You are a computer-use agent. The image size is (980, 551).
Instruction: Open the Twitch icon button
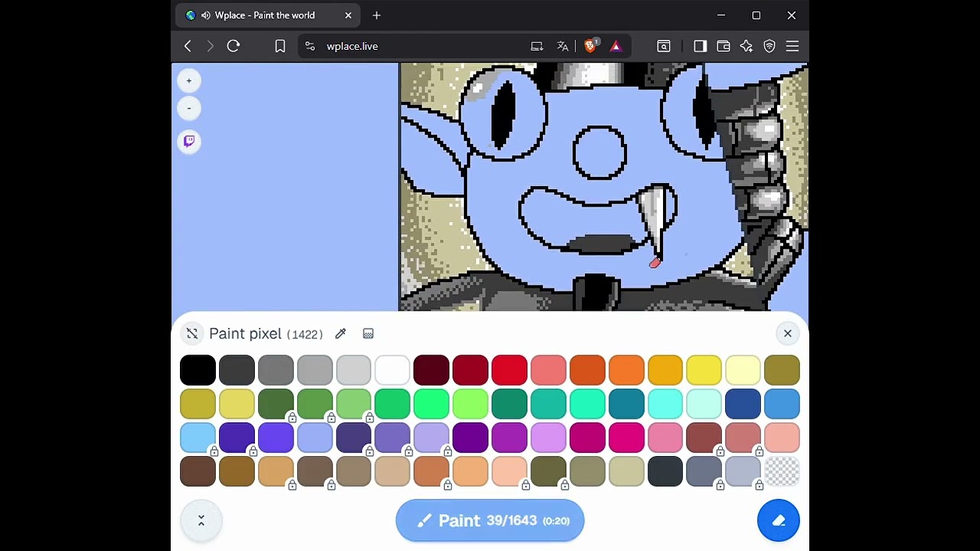pos(189,142)
